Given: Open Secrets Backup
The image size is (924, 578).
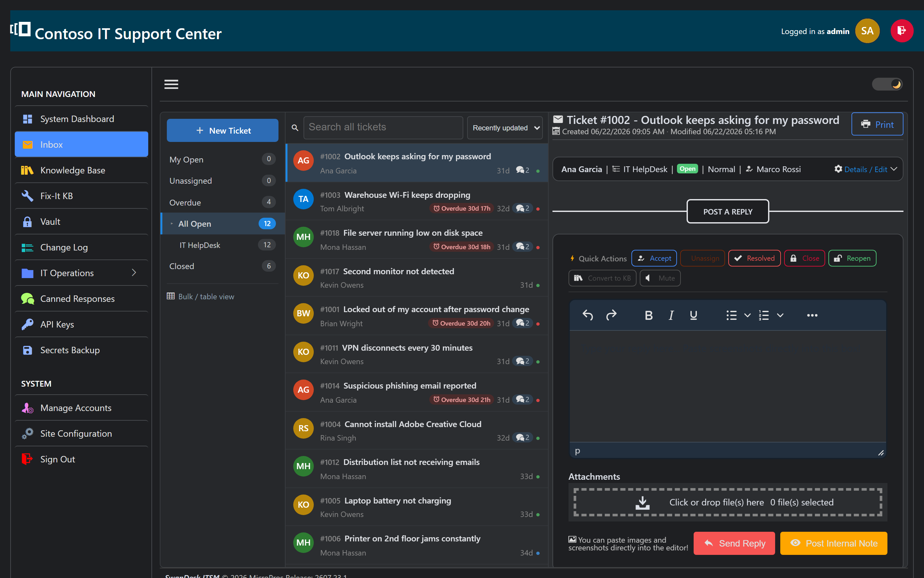Looking at the screenshot, I should [81, 350].
